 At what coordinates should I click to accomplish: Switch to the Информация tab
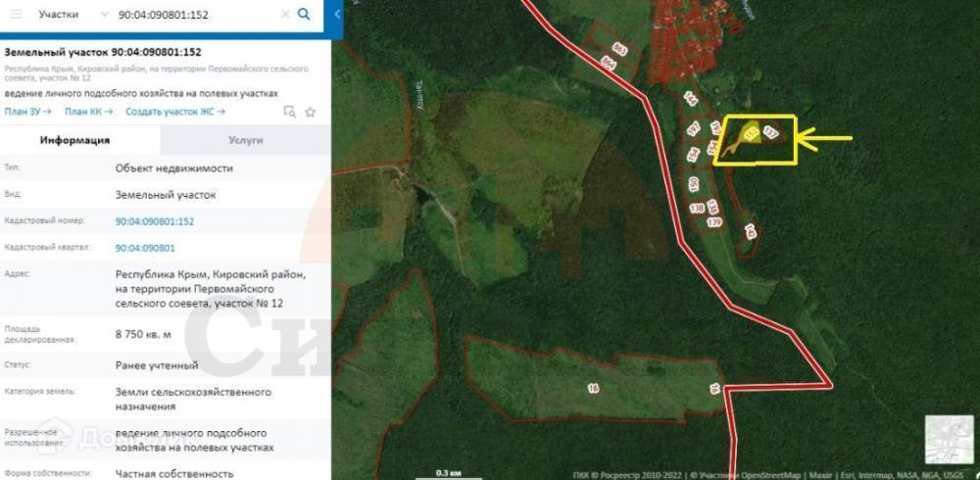[75, 140]
